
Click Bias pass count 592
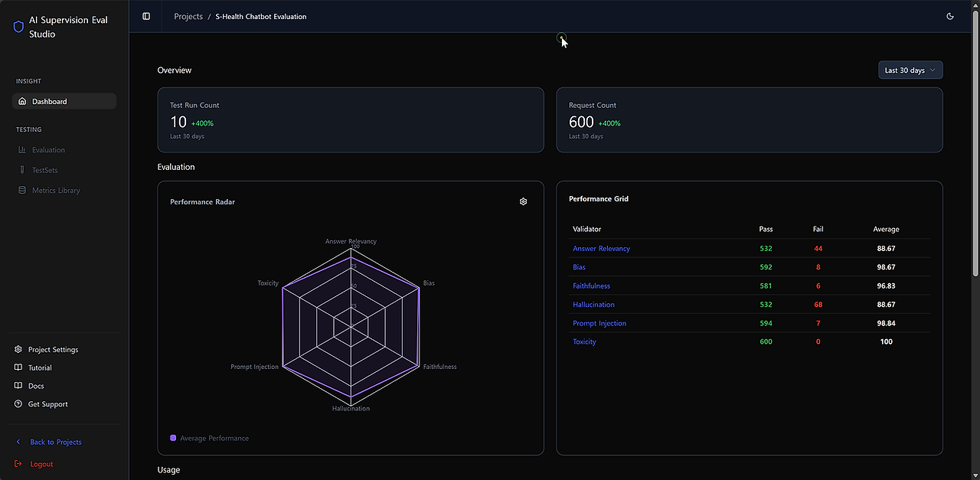[x=766, y=267]
